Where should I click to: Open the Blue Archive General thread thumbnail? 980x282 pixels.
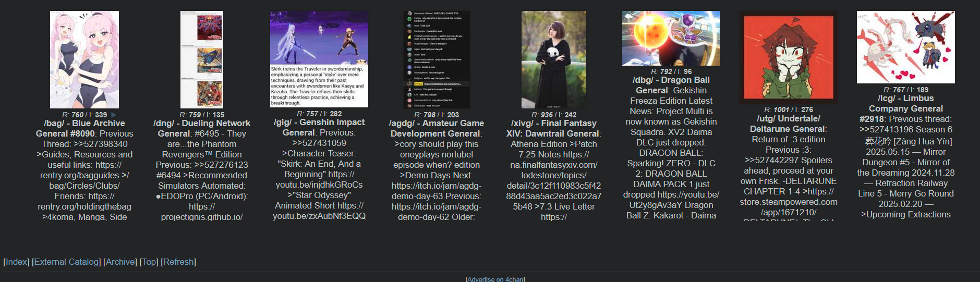click(84, 59)
